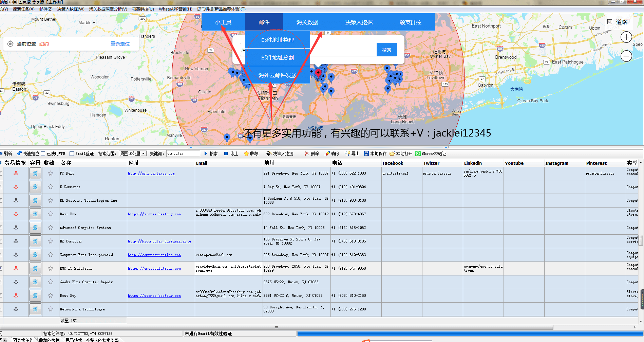Select 邮件地址分割 from the dropdown menu

pos(277,57)
